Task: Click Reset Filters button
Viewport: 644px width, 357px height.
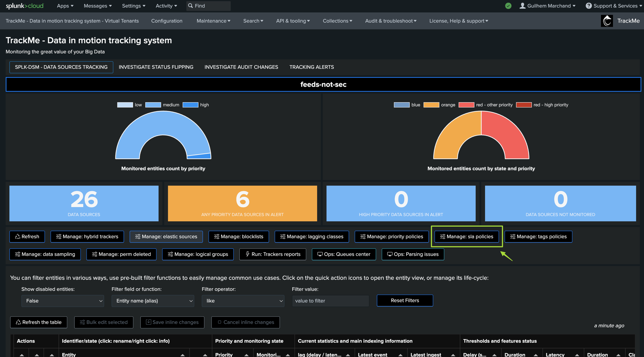Action: pos(405,300)
